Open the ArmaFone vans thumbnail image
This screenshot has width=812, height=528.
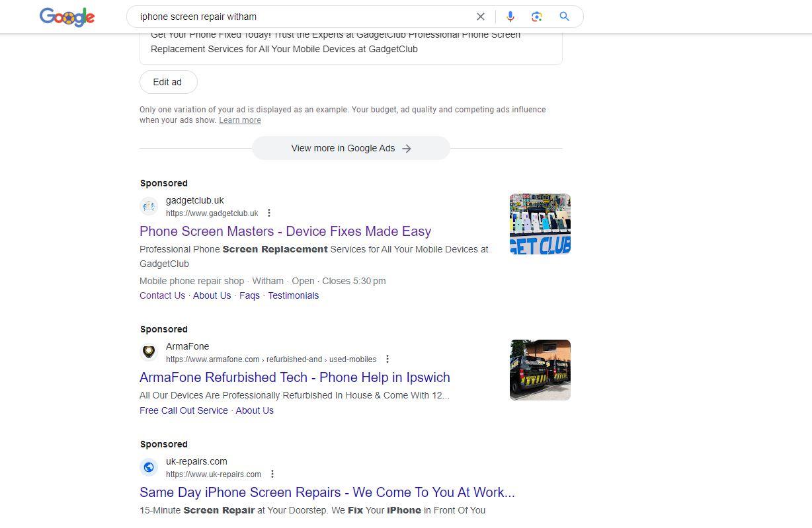pos(540,370)
